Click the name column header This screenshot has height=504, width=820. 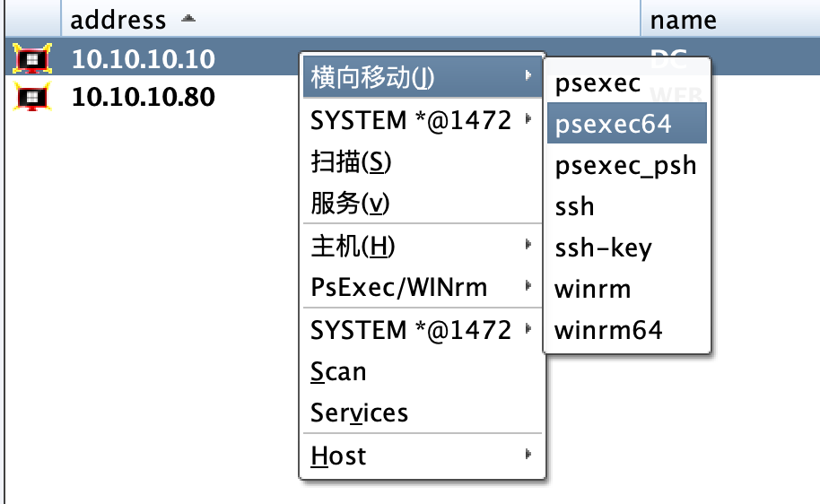683,19
